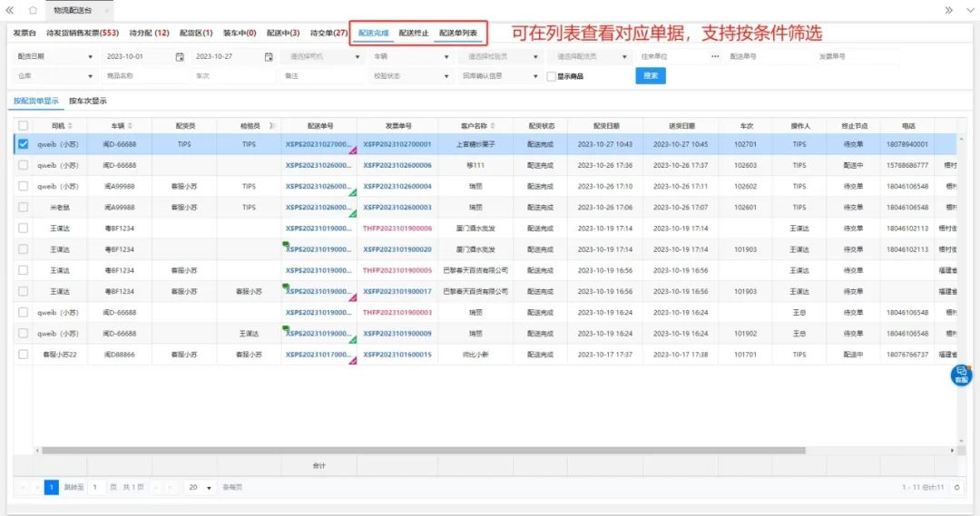
Task: Click the home icon in the tab bar
Action: (x=33, y=10)
